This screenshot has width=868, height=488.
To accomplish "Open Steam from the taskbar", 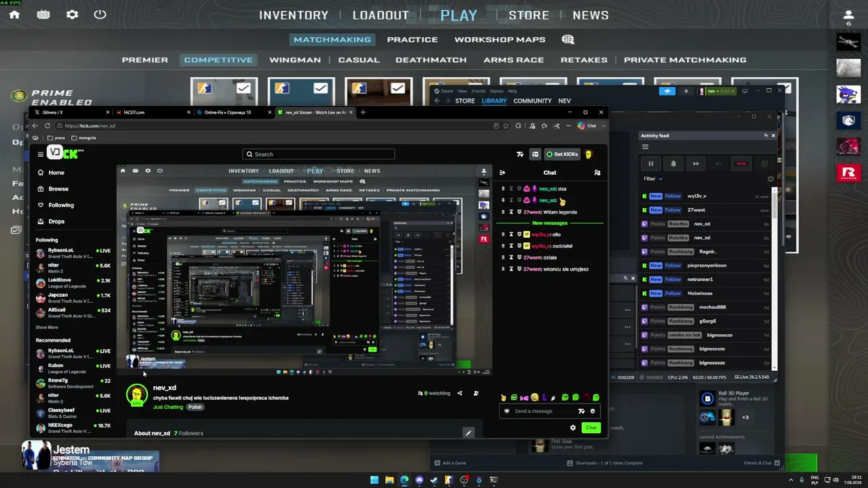I will [434, 481].
